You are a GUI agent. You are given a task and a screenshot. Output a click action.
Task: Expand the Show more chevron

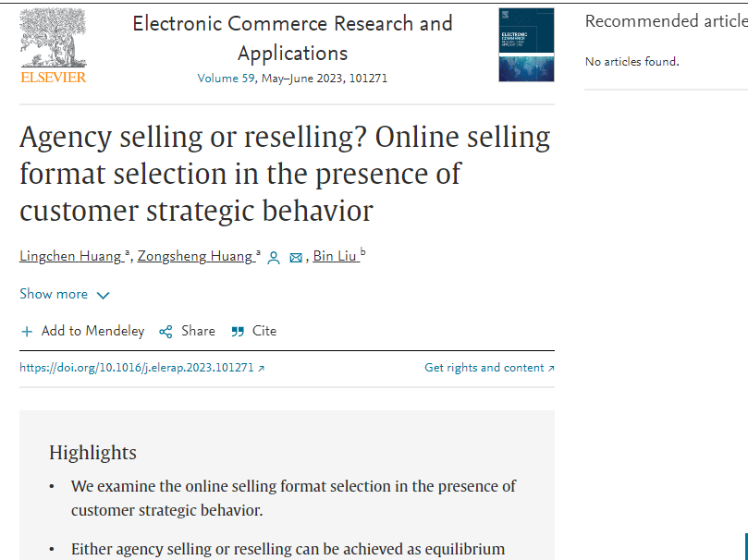(x=103, y=296)
